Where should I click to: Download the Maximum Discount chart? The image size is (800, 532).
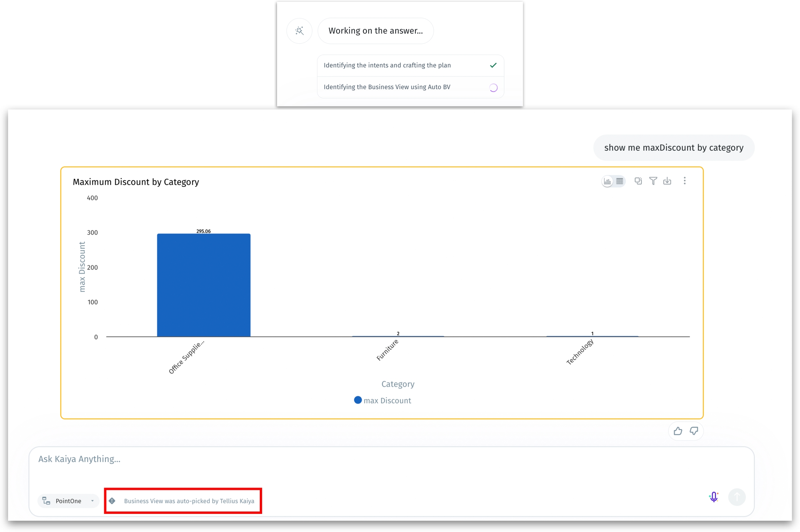pyautogui.click(x=667, y=181)
